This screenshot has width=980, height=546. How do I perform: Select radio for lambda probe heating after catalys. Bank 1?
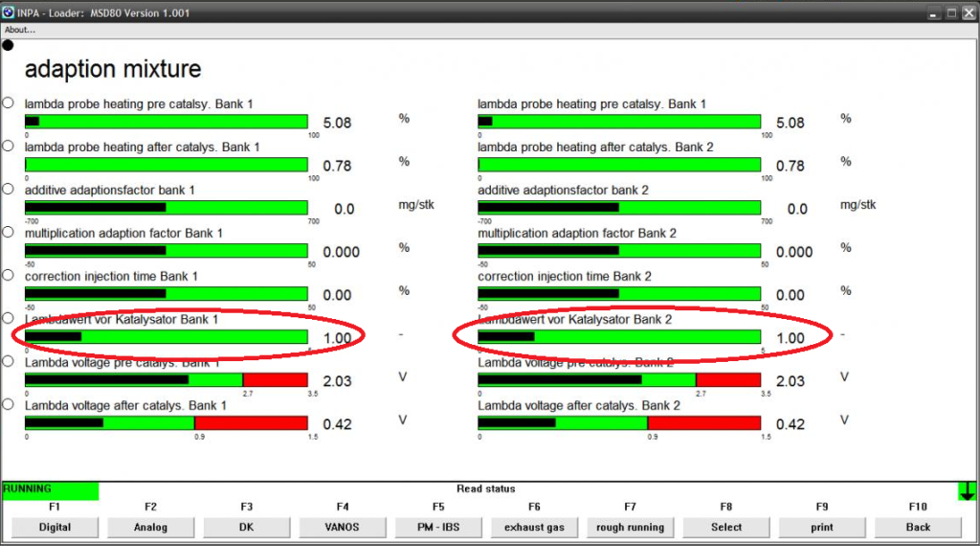8,147
